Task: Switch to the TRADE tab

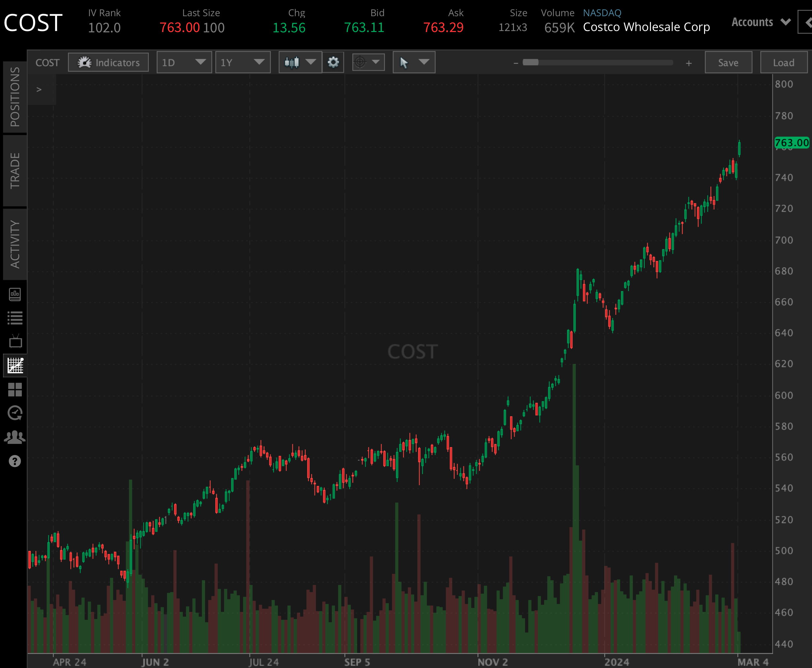Action: point(15,169)
